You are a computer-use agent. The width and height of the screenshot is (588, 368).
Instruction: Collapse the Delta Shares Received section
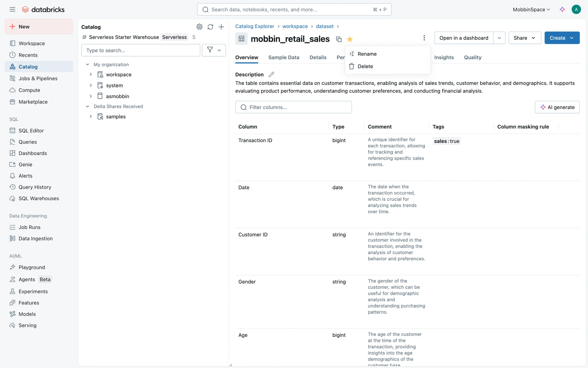[x=88, y=106]
